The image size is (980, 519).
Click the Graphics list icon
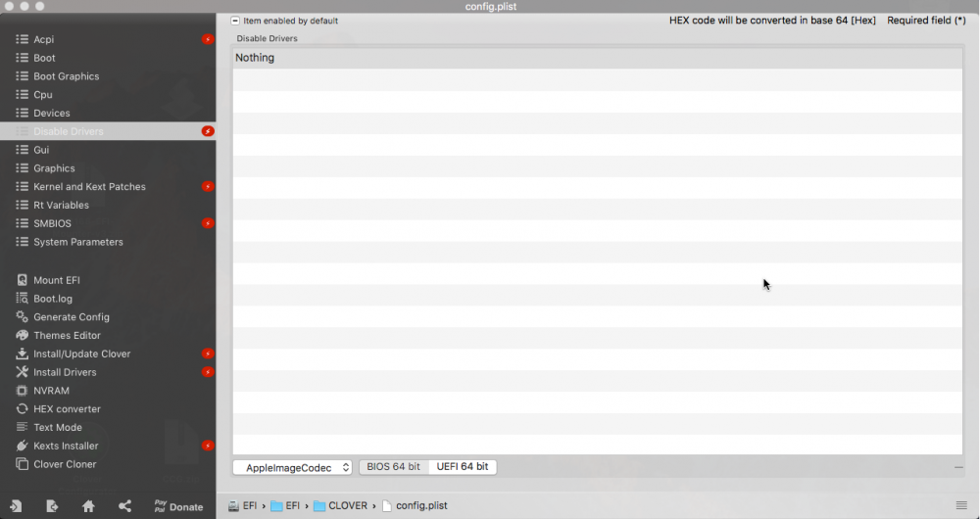click(22, 168)
